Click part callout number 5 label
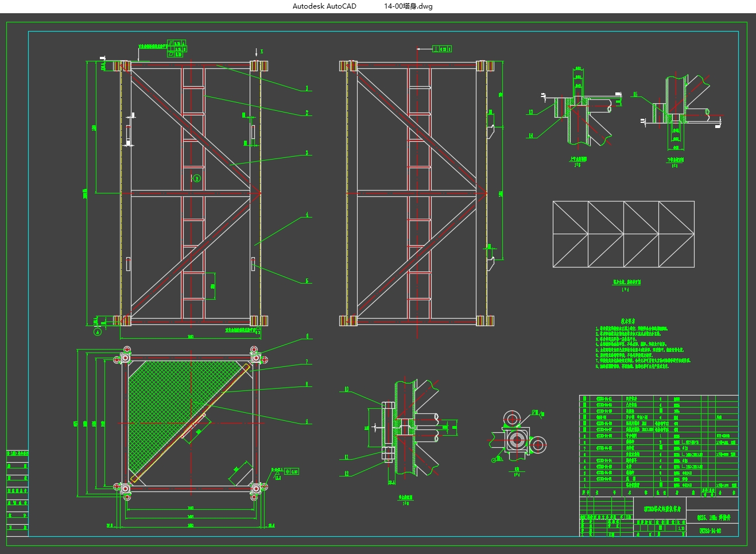Image resolution: width=756 pixels, height=554 pixels. (307, 281)
